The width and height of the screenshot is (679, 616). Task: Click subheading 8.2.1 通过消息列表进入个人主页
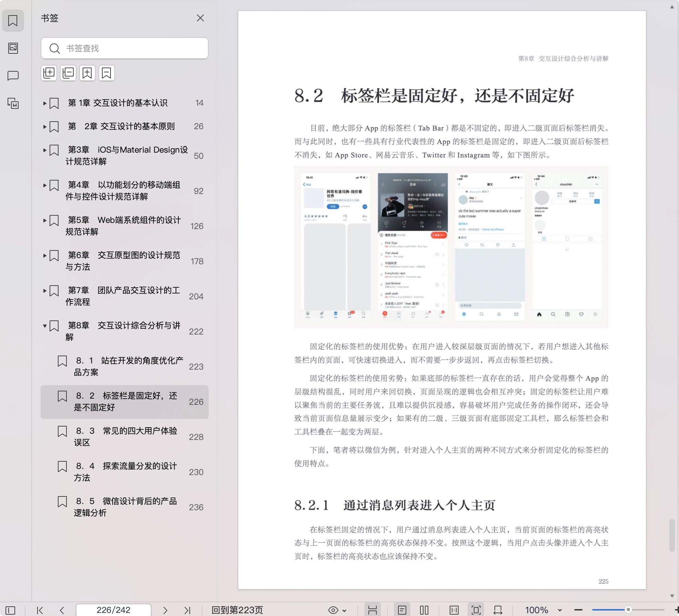(x=395, y=505)
